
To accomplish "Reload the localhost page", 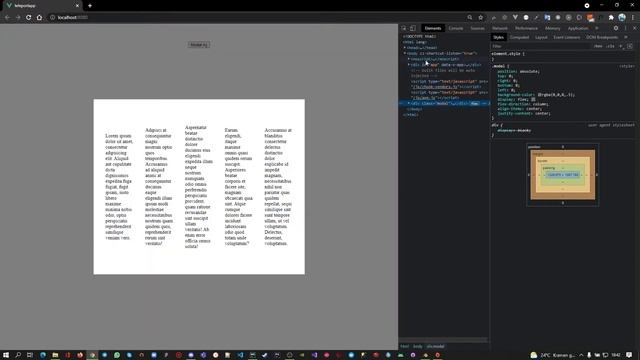I will (29, 18).
